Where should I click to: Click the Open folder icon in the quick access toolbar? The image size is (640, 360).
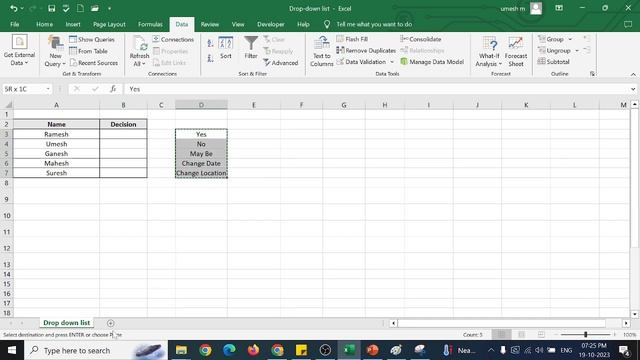pos(95,8)
